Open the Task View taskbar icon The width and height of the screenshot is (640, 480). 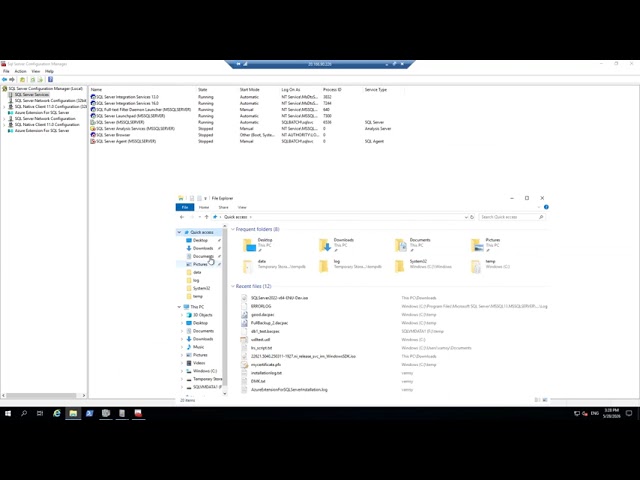[40, 413]
